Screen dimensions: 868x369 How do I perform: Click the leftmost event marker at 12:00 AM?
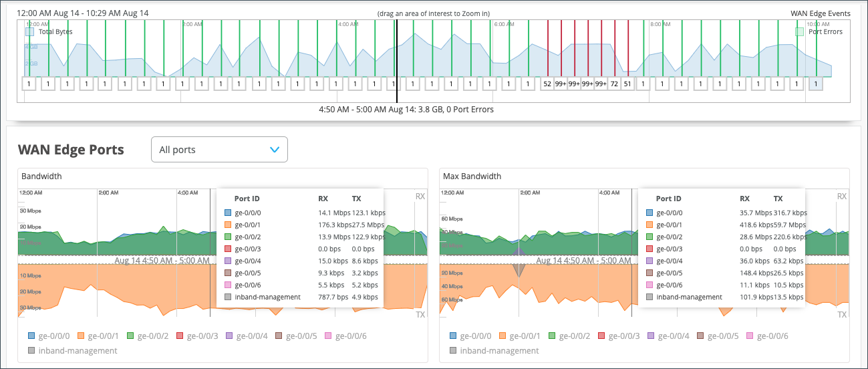click(29, 84)
